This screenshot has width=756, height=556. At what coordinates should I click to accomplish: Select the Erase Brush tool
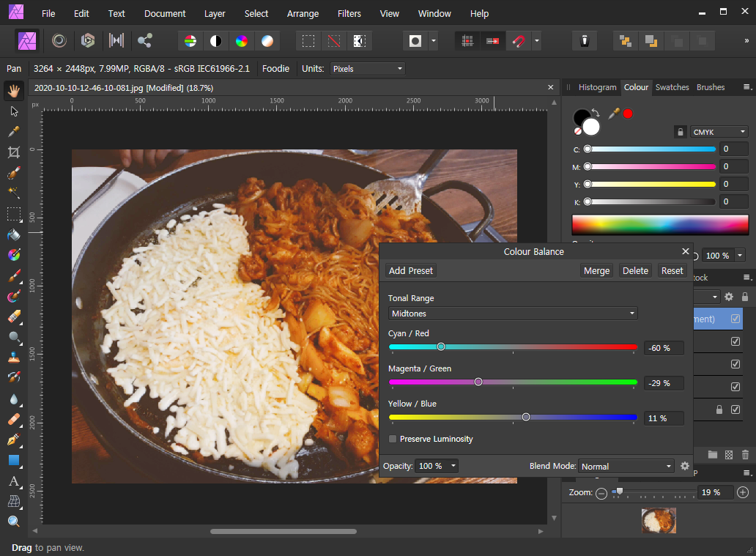pyautogui.click(x=14, y=316)
